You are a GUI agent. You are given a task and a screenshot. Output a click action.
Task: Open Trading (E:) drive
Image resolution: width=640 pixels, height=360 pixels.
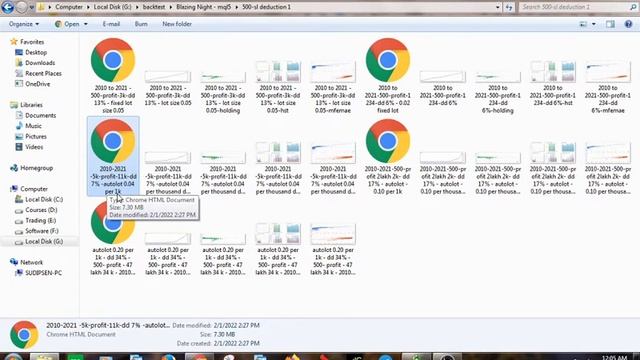40,220
